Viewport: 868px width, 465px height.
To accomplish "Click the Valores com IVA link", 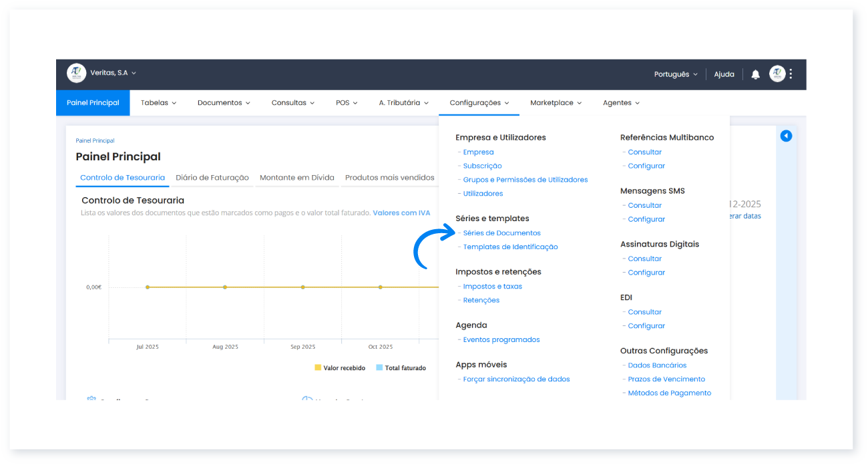I will 401,213.
